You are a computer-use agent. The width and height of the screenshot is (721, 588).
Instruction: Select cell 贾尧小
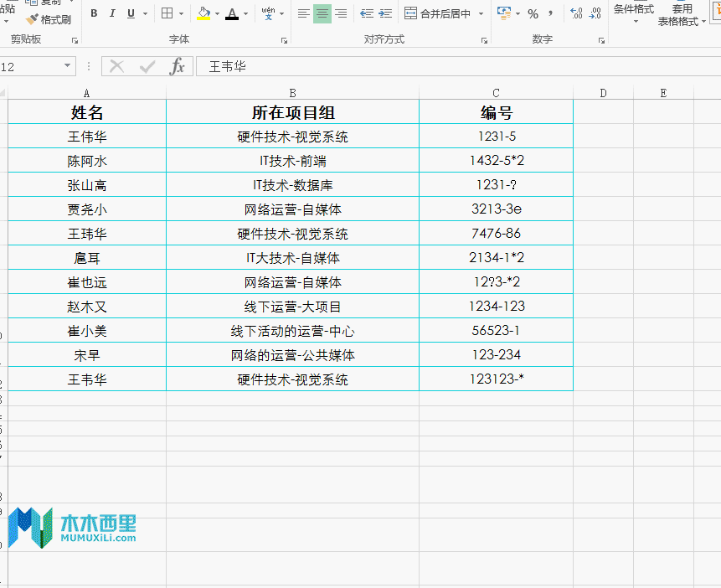point(87,209)
